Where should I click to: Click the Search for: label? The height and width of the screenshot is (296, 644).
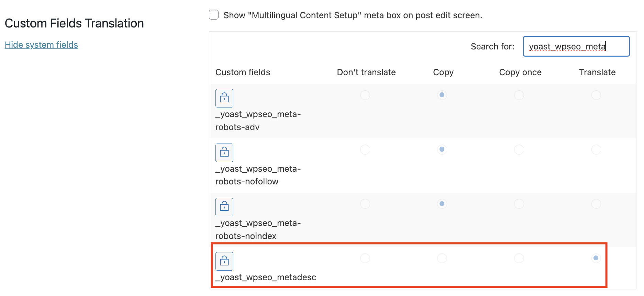pyautogui.click(x=492, y=46)
